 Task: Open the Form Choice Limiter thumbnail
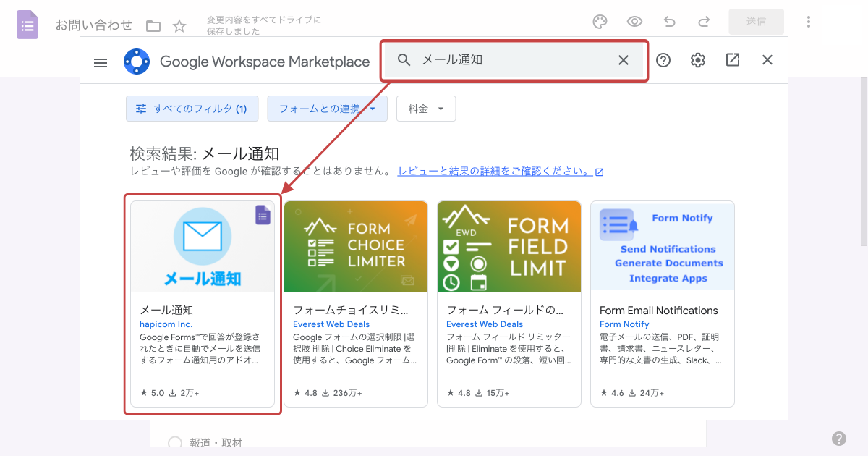(x=356, y=247)
